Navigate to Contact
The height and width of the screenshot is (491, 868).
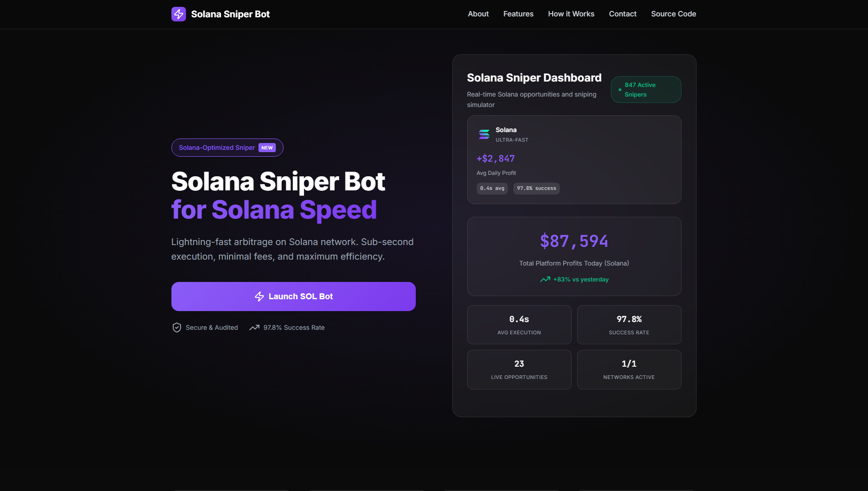[623, 14]
